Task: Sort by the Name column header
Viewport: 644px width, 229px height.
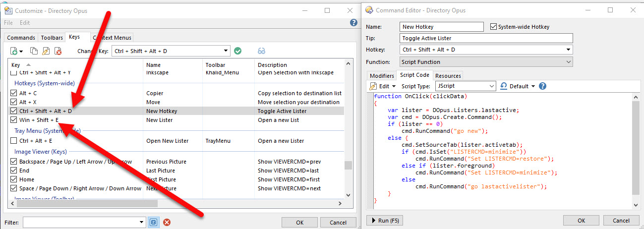Action: click(x=173, y=65)
